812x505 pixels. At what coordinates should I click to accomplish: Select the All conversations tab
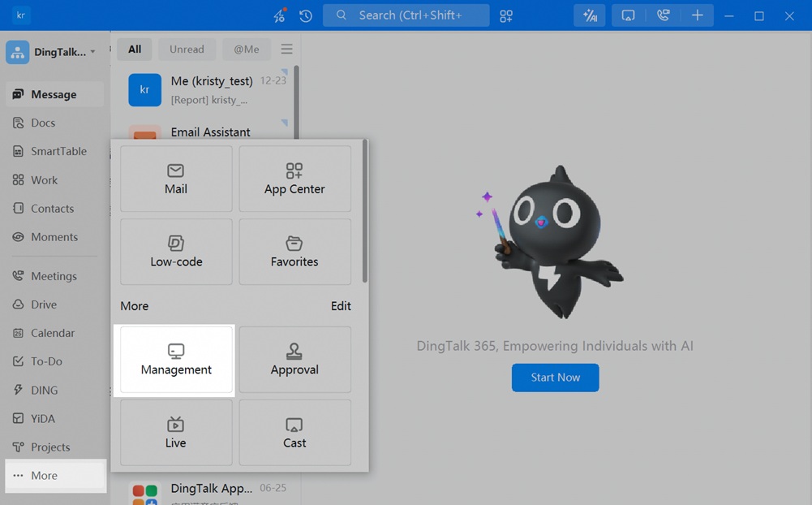point(135,50)
